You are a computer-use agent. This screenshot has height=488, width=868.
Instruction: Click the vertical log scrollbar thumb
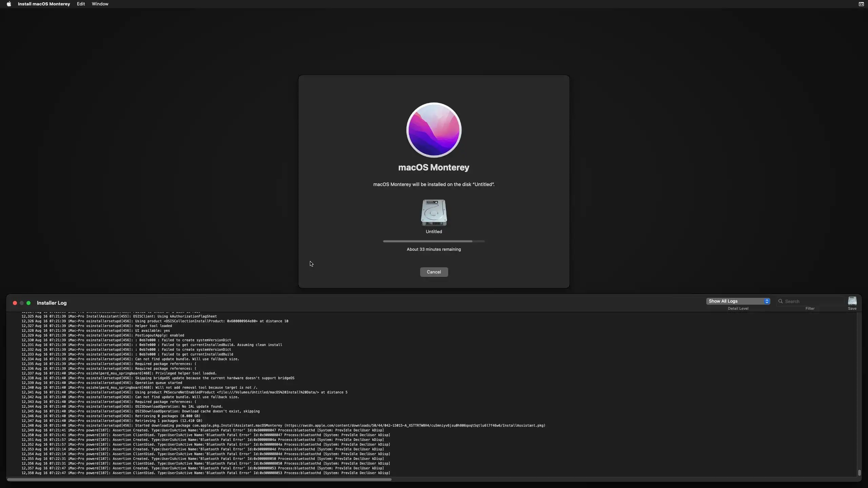pyautogui.click(x=859, y=472)
